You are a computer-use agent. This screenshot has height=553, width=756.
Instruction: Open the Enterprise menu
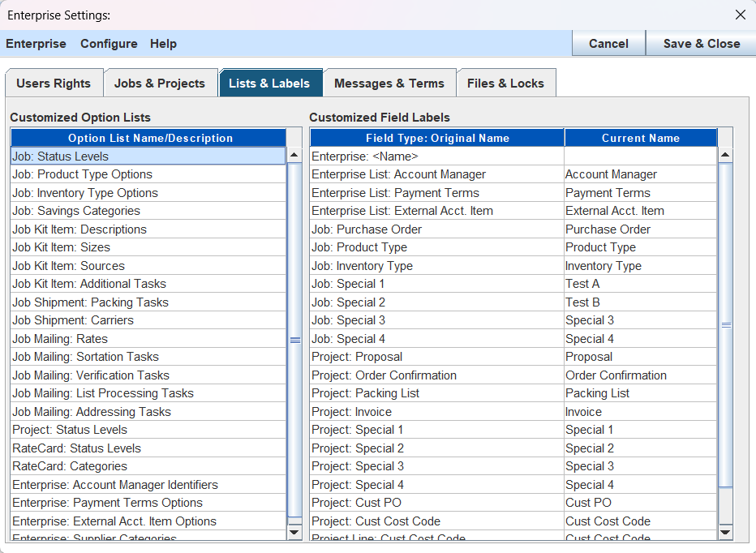[37, 44]
